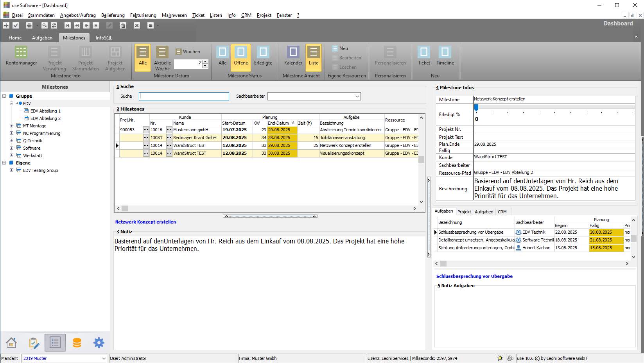The image size is (644, 363).
Task: Click the Erledigt % slider handle
Action: [x=476, y=107]
